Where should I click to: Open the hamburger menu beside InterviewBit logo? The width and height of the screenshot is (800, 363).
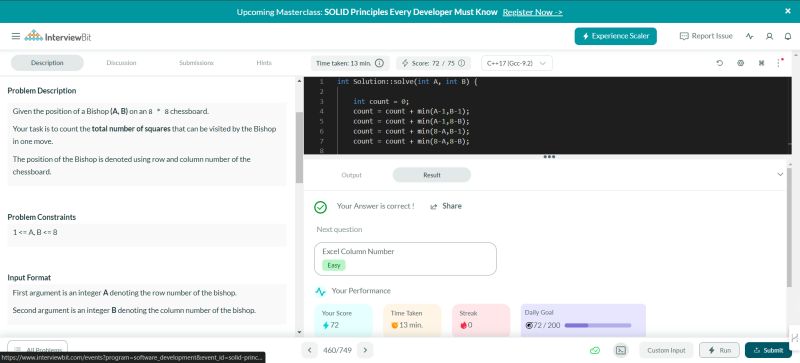16,36
